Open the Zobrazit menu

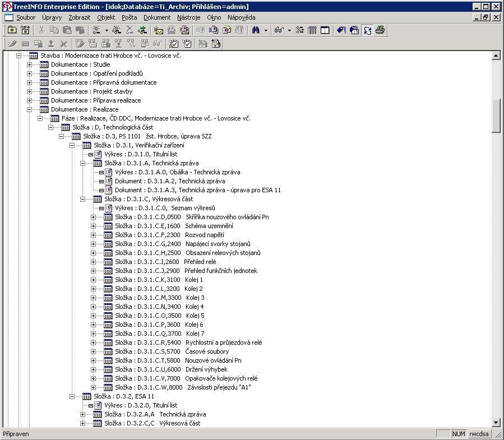tap(80, 17)
